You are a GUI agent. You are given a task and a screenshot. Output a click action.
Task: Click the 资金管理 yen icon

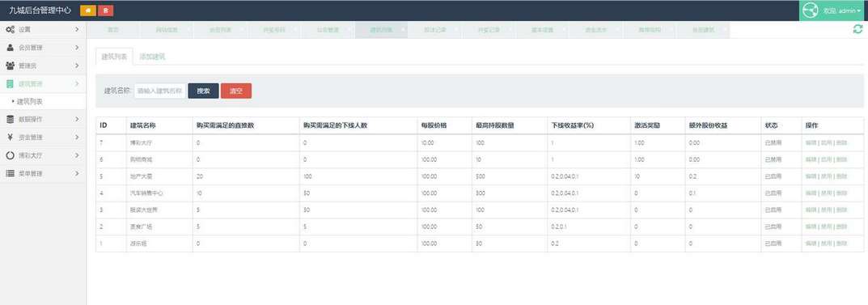click(x=10, y=138)
